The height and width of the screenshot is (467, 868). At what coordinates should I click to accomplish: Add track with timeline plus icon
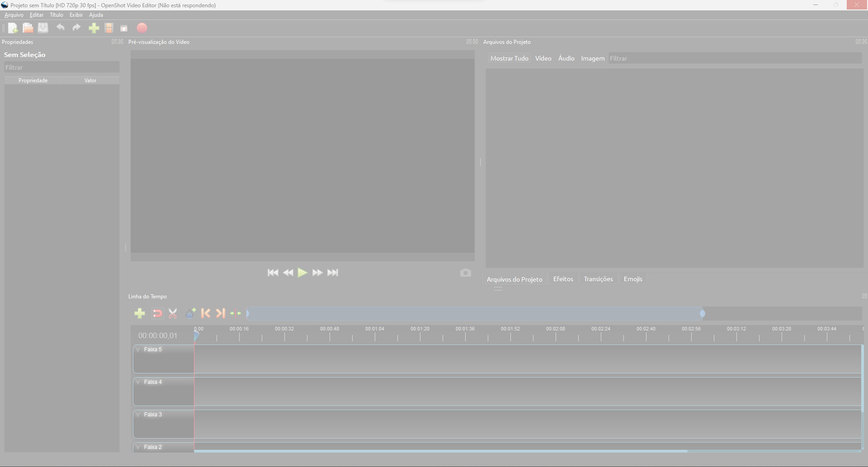point(140,313)
